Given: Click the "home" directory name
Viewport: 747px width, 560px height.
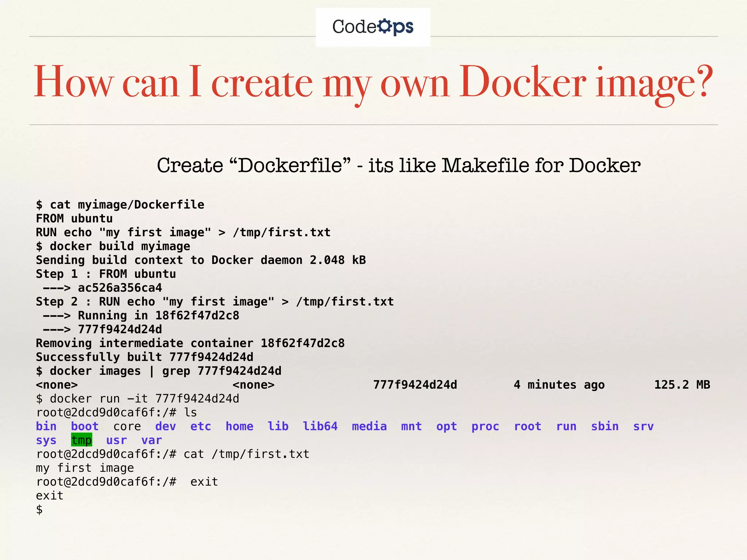Looking at the screenshot, I should pyautogui.click(x=239, y=427).
